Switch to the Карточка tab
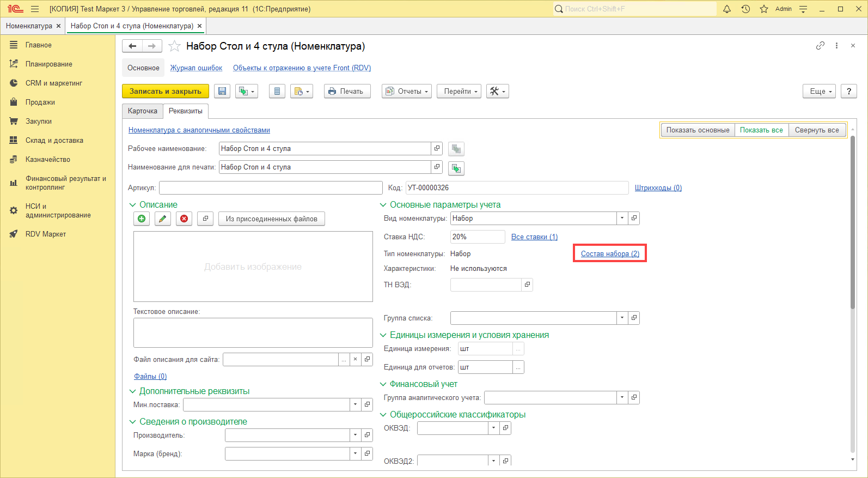The width and height of the screenshot is (868, 478). (x=143, y=111)
